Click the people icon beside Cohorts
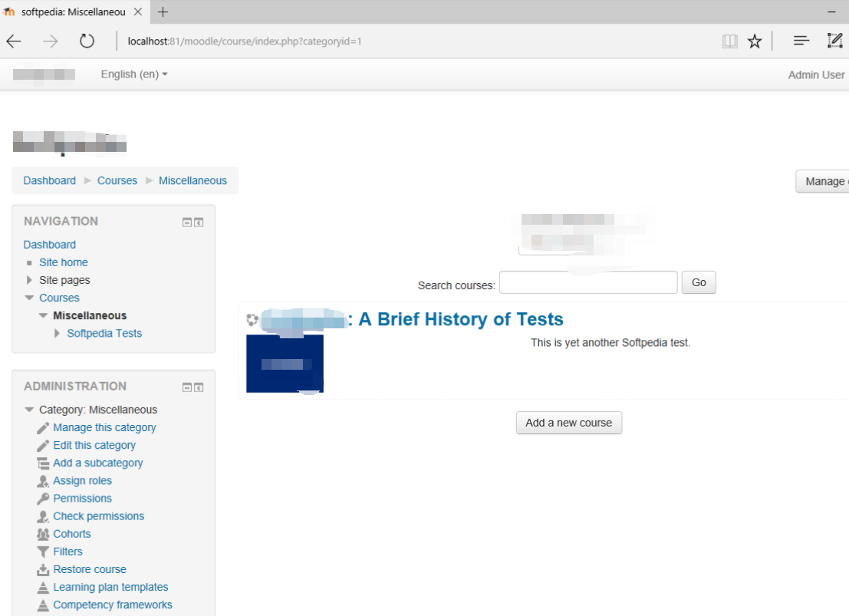Screen dimensions: 849x616 tap(43, 534)
